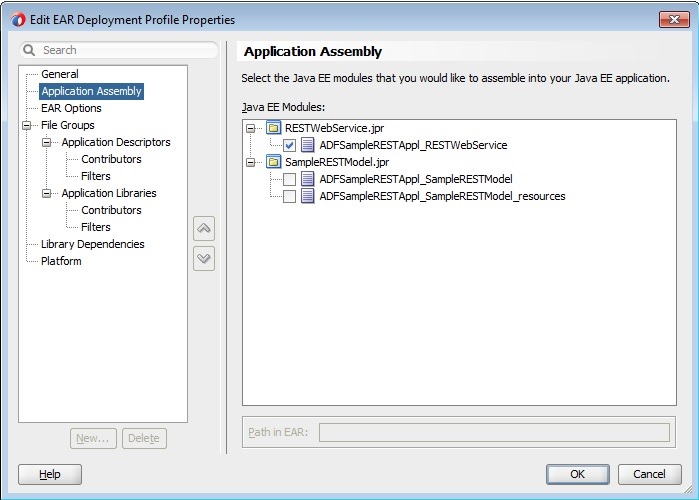Open the Library Dependencies category
The height and width of the screenshot is (500, 699).
92,244
